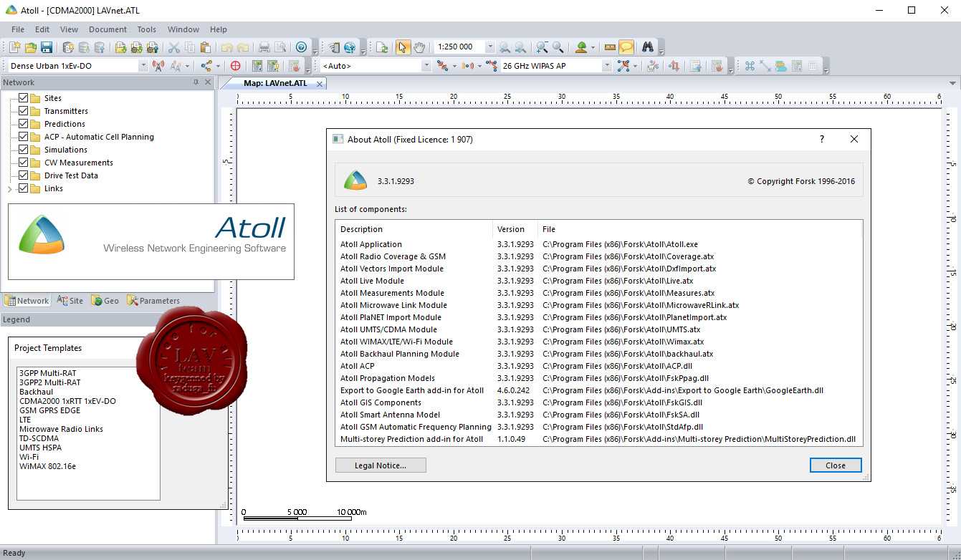This screenshot has width=961, height=560.
Task: Open the Document menu
Action: (107, 29)
